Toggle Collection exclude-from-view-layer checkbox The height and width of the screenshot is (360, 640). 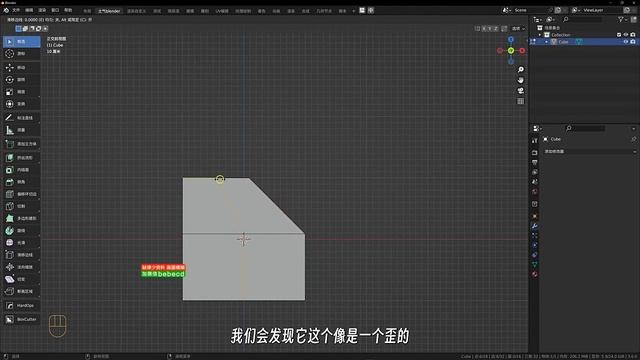(619, 35)
